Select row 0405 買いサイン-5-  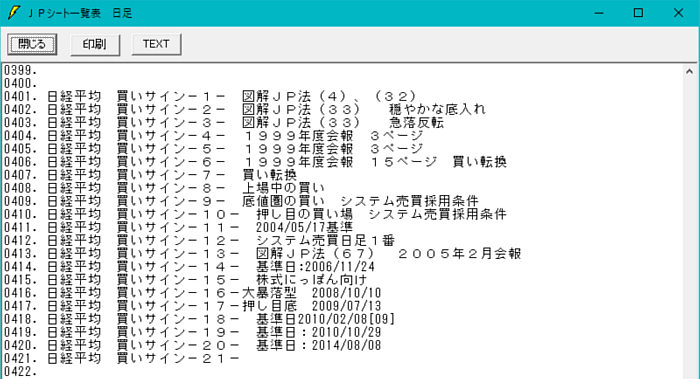tap(213, 149)
